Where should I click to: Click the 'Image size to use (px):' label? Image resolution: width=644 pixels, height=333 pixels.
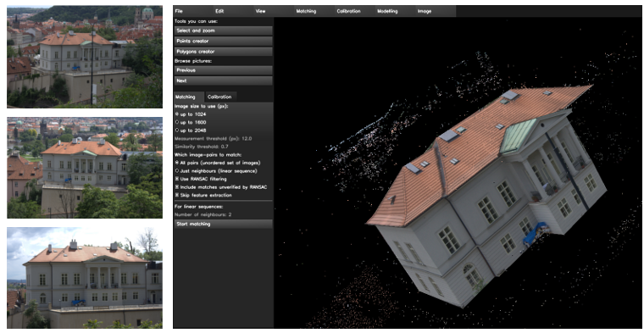pyautogui.click(x=202, y=106)
